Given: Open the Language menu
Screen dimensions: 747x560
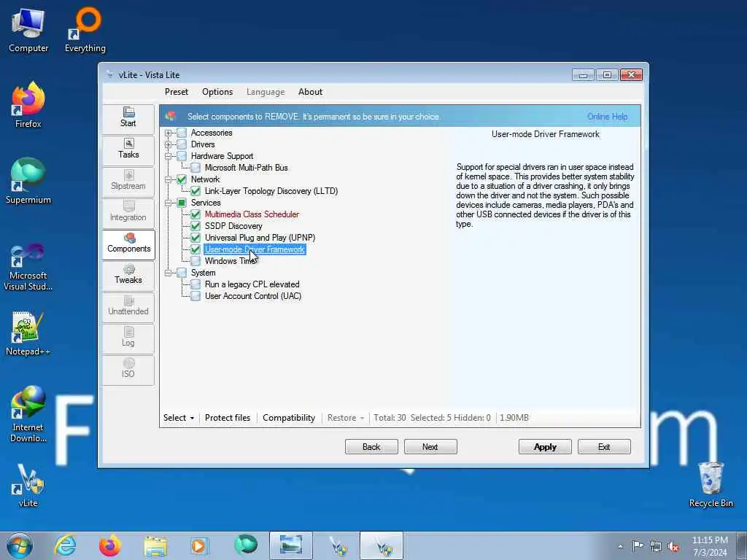Looking at the screenshot, I should click(x=266, y=92).
